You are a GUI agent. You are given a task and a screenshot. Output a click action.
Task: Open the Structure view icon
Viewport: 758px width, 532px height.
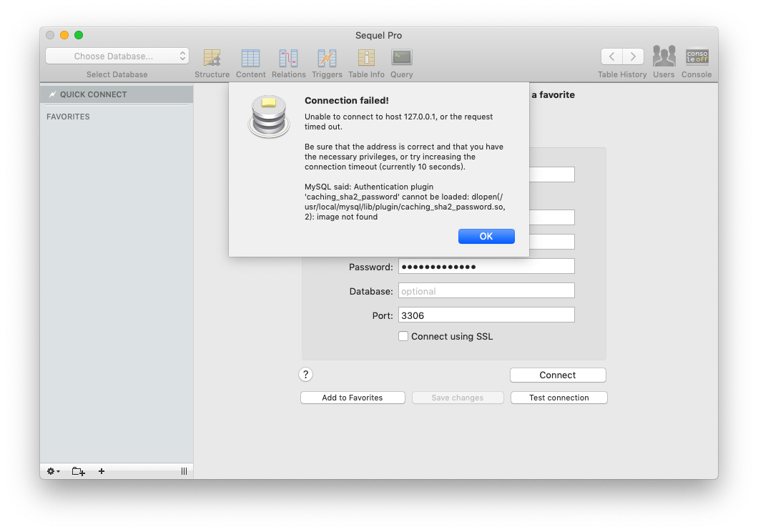(x=212, y=58)
